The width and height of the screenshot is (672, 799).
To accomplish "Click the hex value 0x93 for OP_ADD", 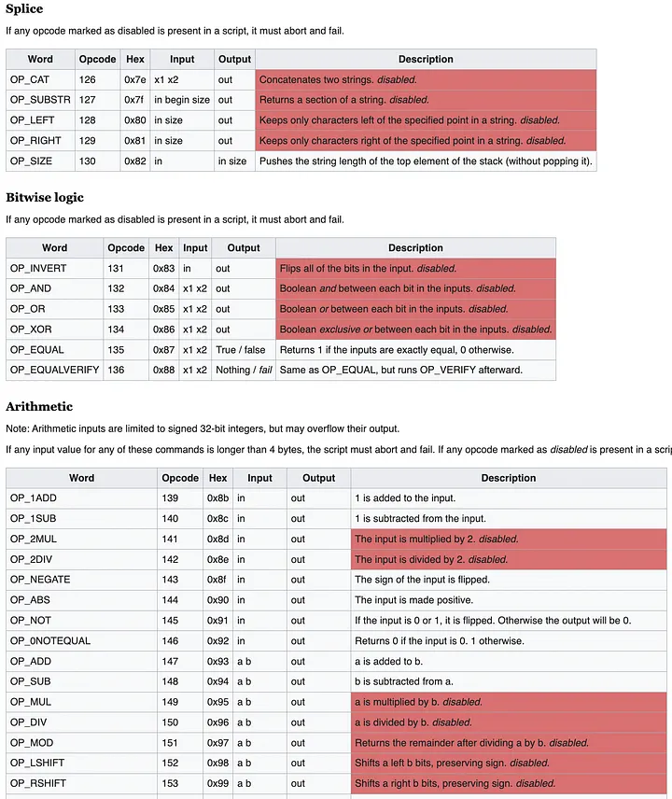I will (217, 662).
